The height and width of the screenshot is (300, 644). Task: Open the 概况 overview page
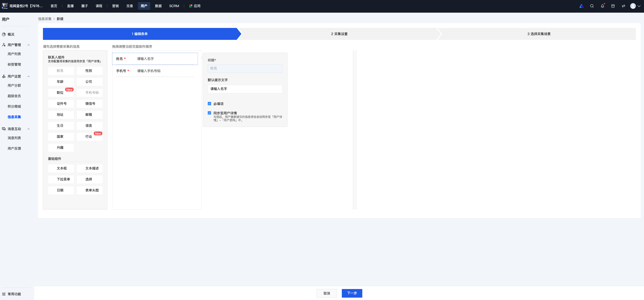coord(11,34)
